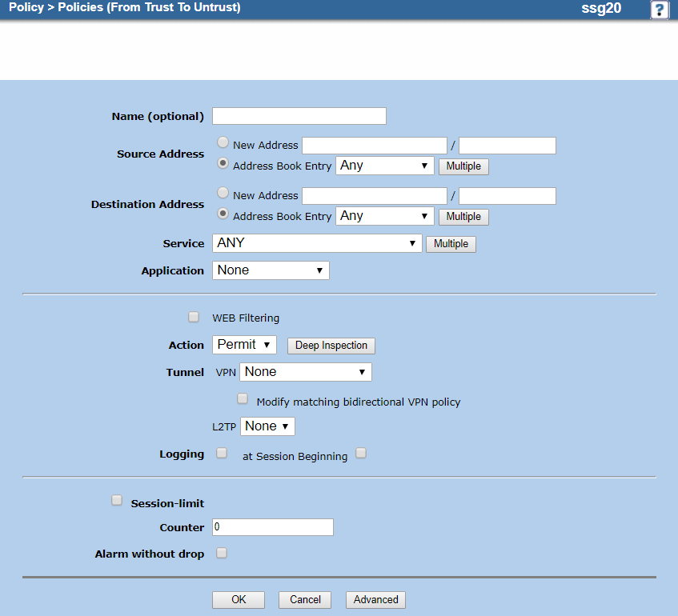Tick the at Session Beginning checkbox
678x616 pixels.
(361, 453)
